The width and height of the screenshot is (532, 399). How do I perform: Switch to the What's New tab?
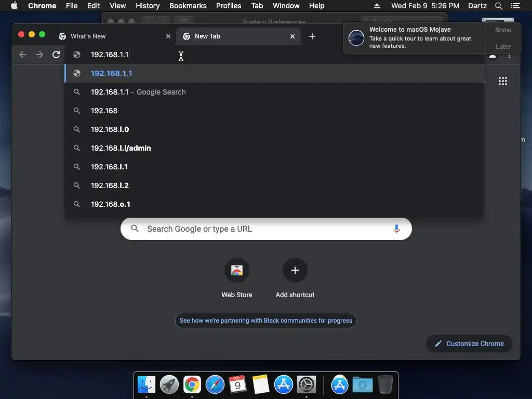(x=114, y=36)
